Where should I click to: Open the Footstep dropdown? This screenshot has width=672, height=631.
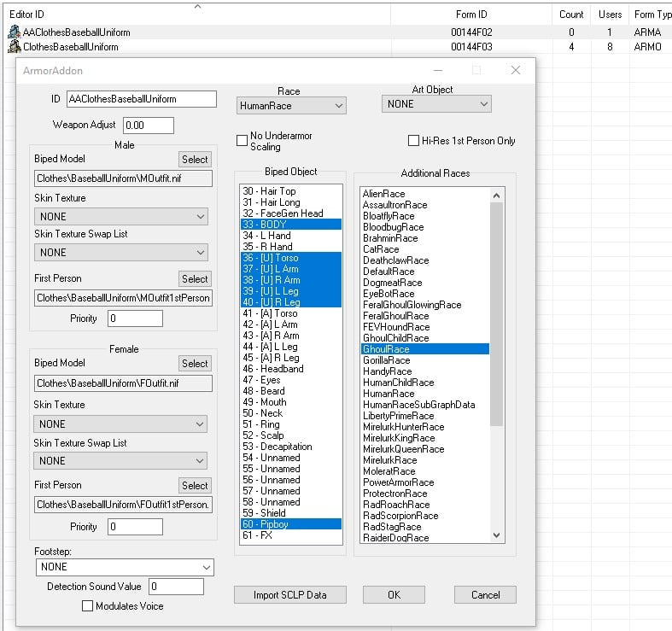(125, 567)
